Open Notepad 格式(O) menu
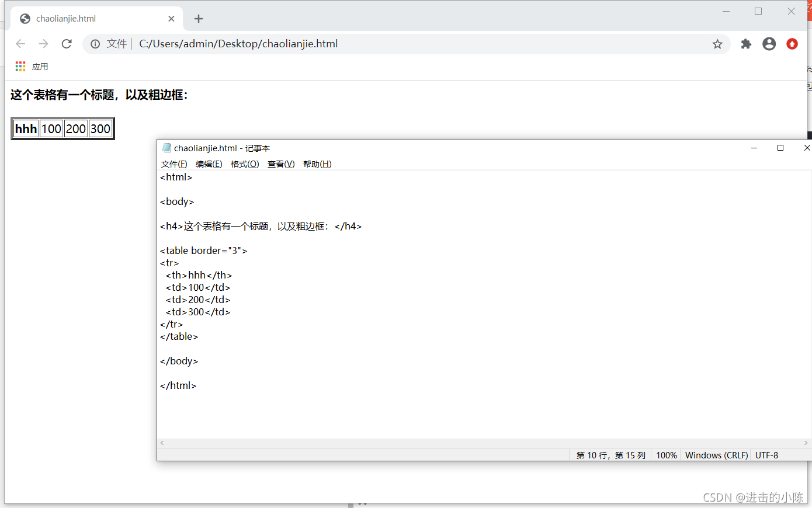Image resolution: width=812 pixels, height=508 pixels. pos(245,164)
